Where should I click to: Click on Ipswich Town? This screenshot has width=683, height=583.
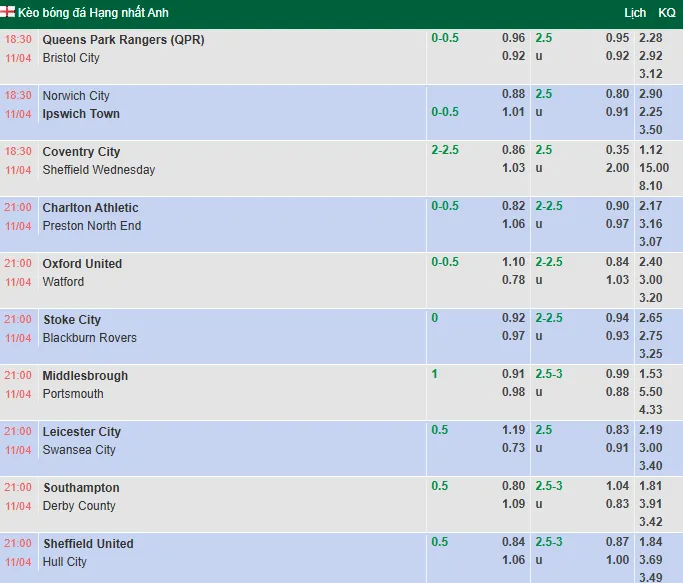coord(81,114)
